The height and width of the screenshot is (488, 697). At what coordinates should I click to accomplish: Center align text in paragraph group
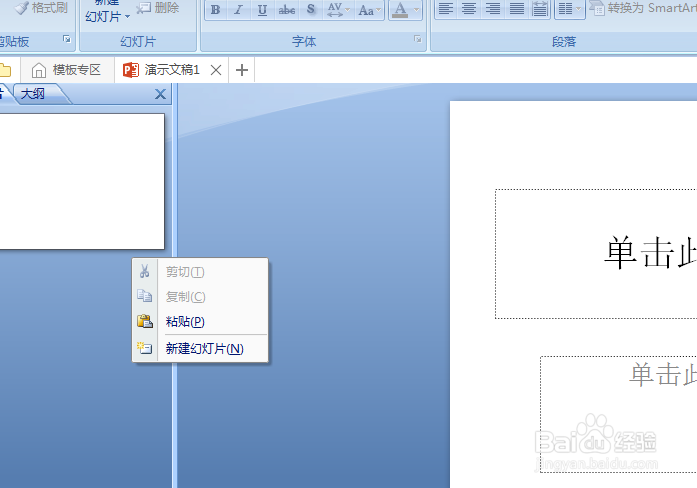click(x=469, y=8)
